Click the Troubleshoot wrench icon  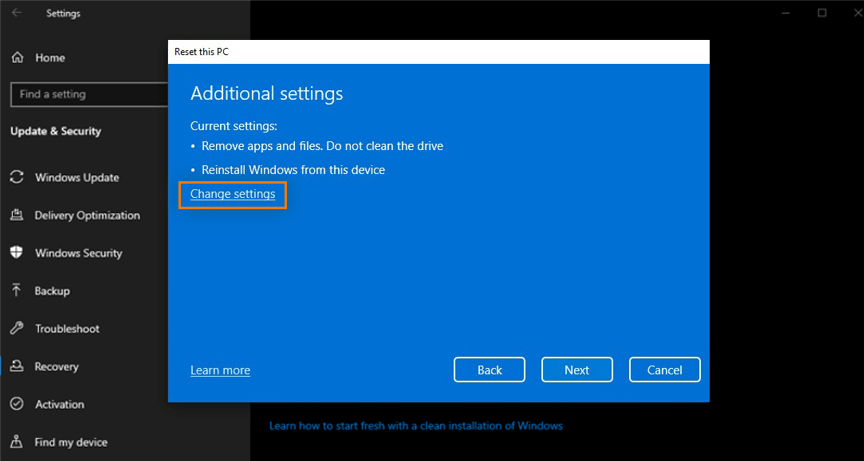[17, 328]
